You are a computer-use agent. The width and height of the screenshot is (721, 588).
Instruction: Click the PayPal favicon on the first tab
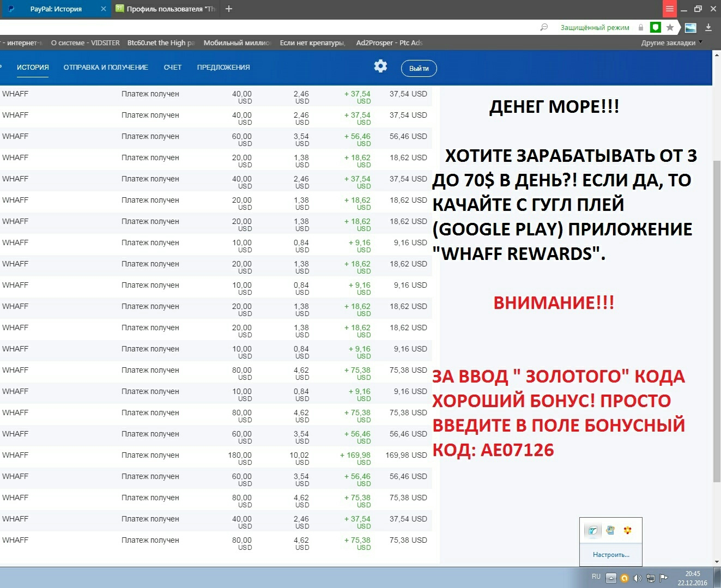(x=11, y=9)
